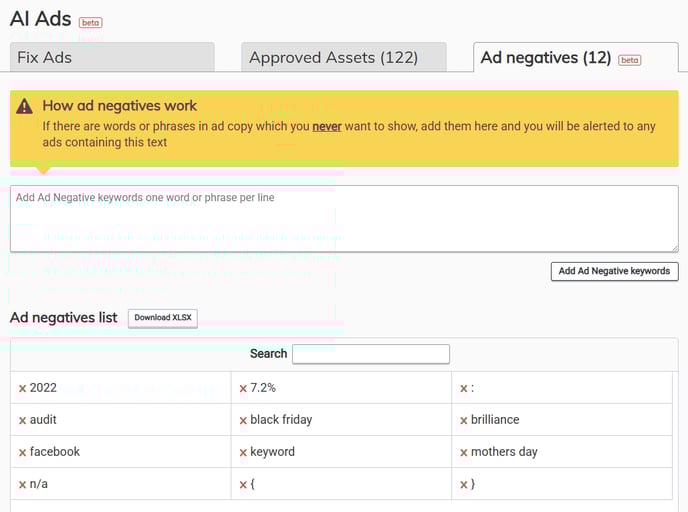Delete the 'brilliance' ad negative
The image size is (688, 512).
coord(464,420)
